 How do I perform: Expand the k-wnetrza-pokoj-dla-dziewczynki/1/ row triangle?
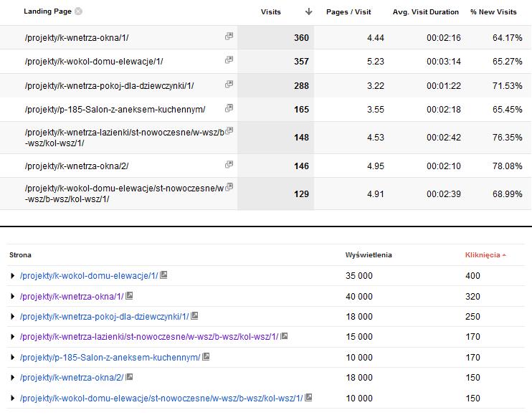point(13,316)
